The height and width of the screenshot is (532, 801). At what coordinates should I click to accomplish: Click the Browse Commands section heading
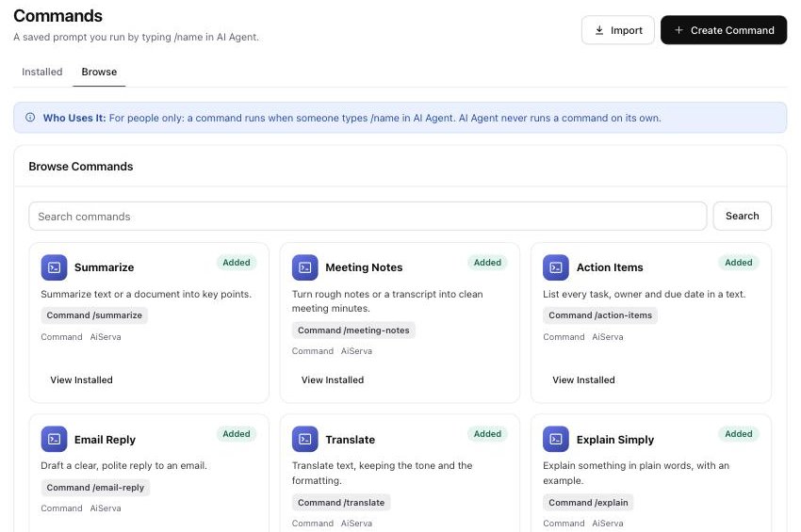coord(81,167)
